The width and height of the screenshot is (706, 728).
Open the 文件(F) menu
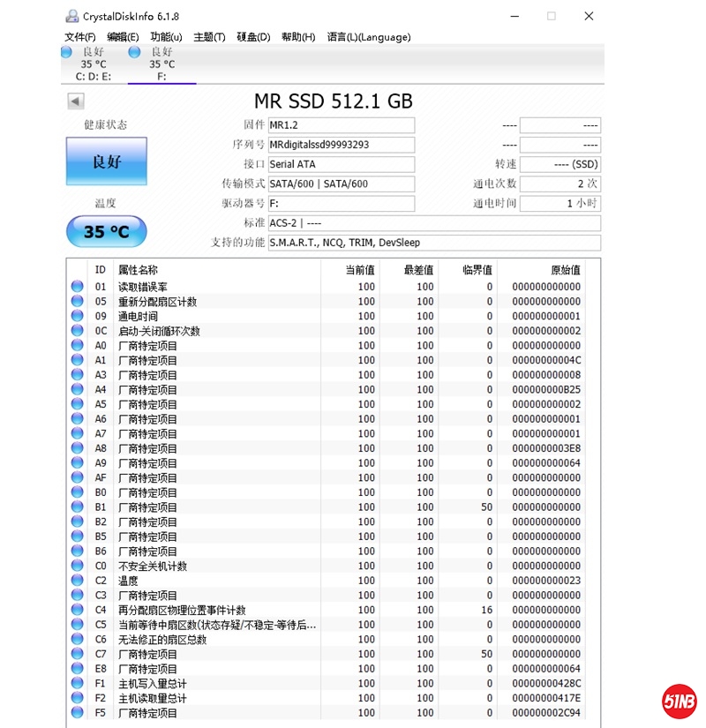[x=80, y=37]
